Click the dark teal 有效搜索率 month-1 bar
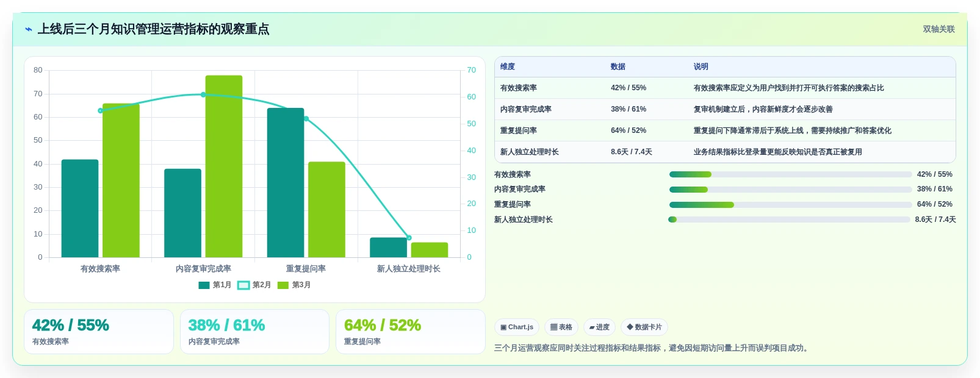Viewport: 980px width, 378px height. click(x=80, y=209)
